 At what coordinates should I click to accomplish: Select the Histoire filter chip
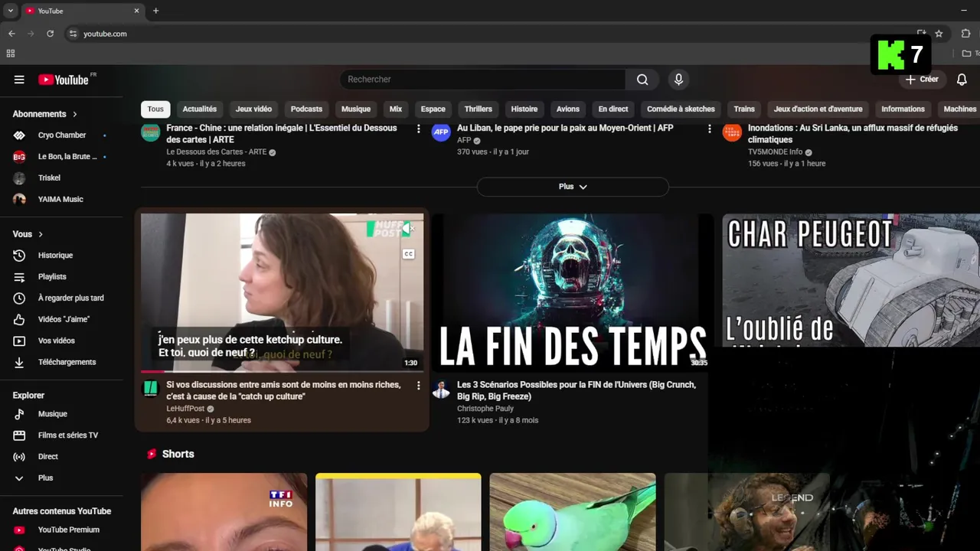(x=524, y=109)
